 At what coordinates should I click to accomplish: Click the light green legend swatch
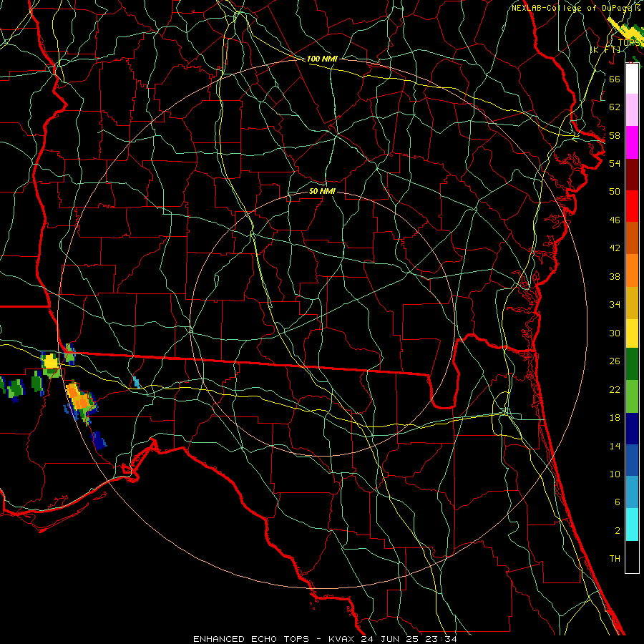coord(632,396)
